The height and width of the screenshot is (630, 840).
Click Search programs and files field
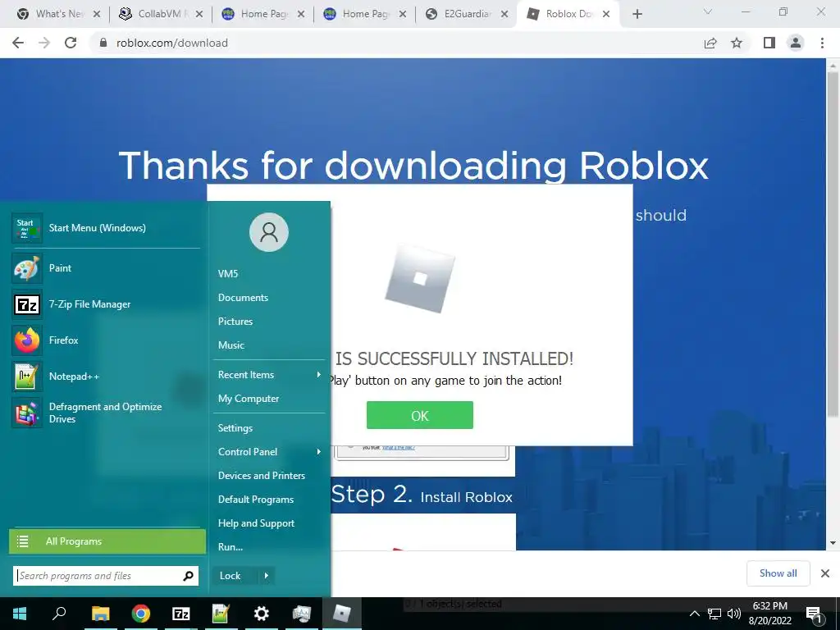pyautogui.click(x=106, y=576)
